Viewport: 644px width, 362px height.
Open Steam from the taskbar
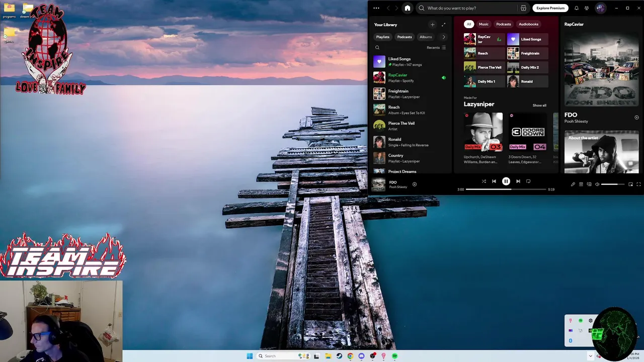(339, 356)
